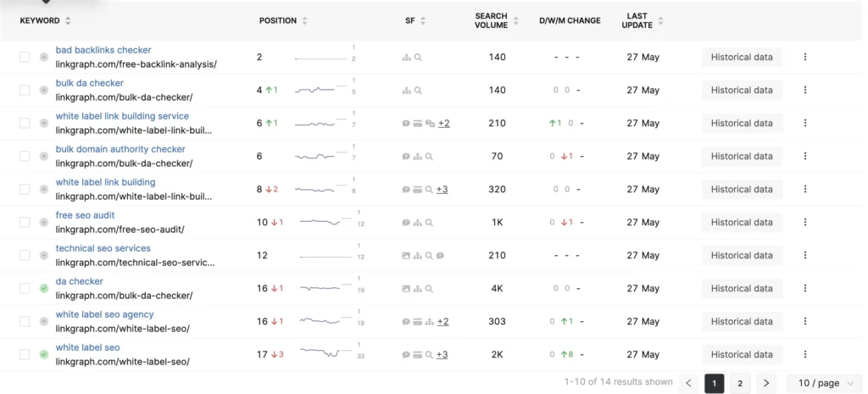Click green check icon beside 'da checker'
The height and width of the screenshot is (394, 868).
(x=44, y=288)
